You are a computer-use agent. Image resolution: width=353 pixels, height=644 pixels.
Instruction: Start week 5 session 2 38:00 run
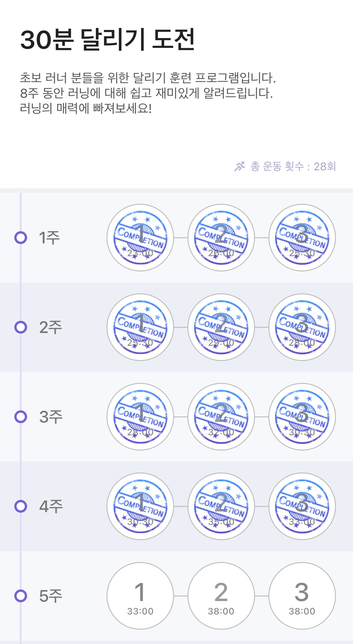[221, 596]
